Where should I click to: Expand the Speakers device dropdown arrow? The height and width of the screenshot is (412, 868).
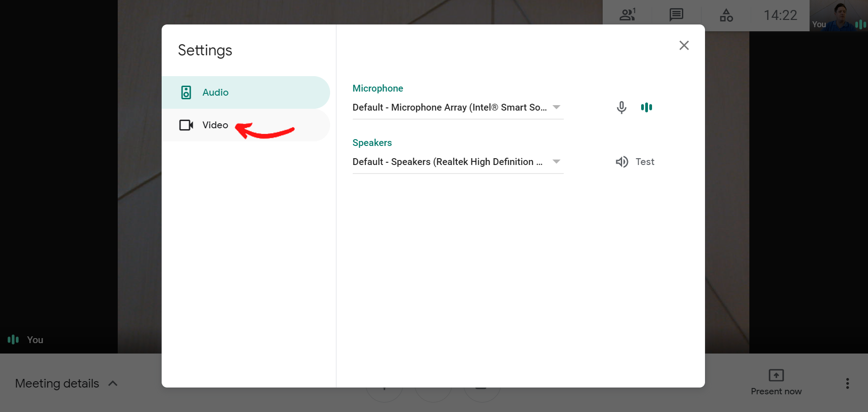point(556,162)
